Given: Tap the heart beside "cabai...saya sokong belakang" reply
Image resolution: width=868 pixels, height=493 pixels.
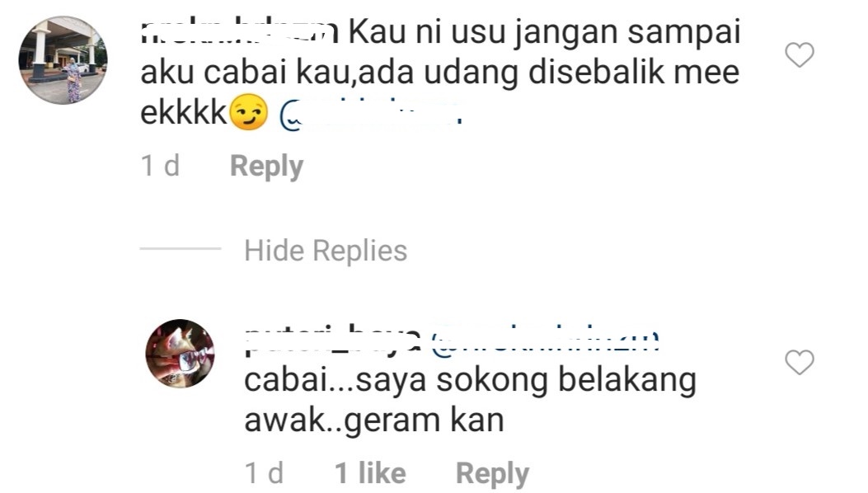Looking at the screenshot, I should pyautogui.click(x=800, y=362).
